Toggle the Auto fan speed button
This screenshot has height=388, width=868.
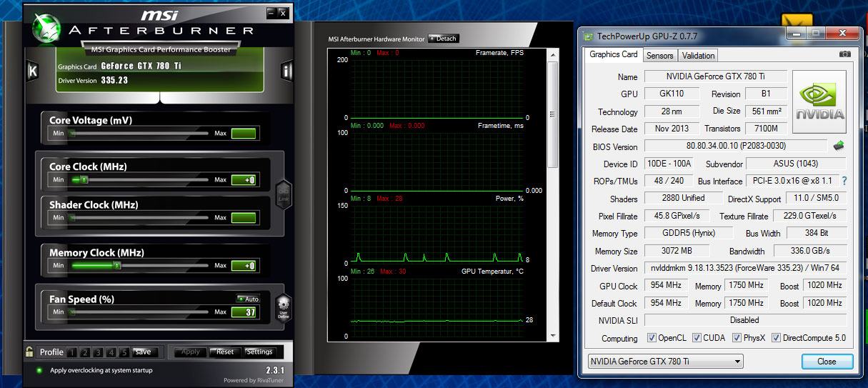tap(249, 299)
